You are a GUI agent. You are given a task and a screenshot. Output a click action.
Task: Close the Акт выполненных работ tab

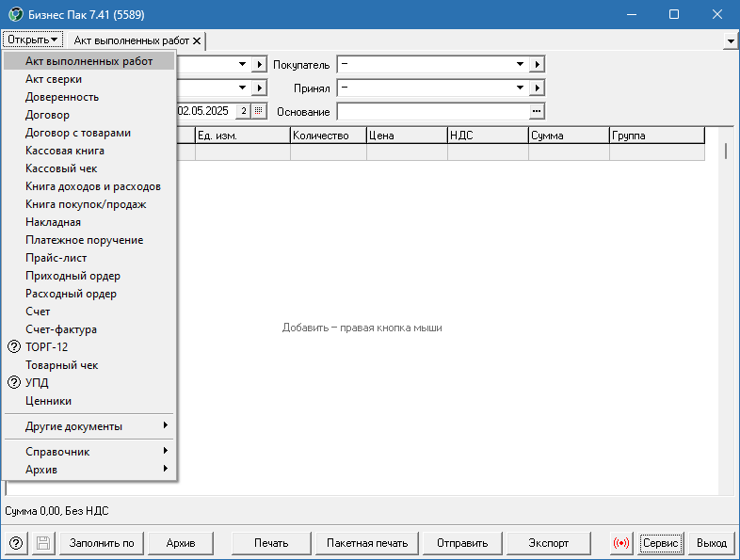197,41
